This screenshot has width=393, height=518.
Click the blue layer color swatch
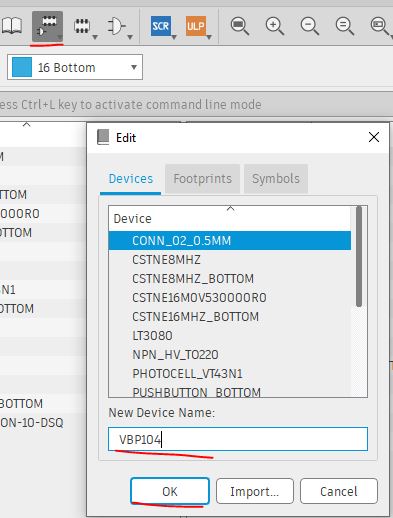pos(22,67)
